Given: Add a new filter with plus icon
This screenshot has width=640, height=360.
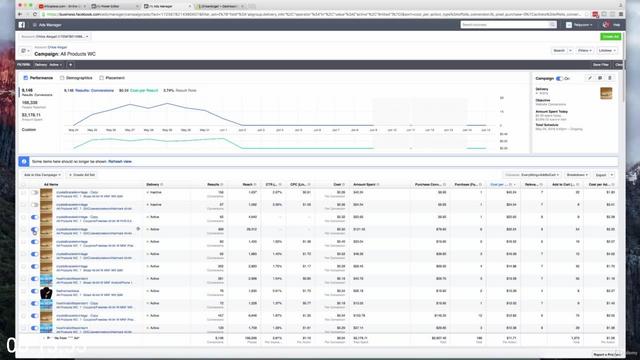Looking at the screenshot, I should point(71,64).
